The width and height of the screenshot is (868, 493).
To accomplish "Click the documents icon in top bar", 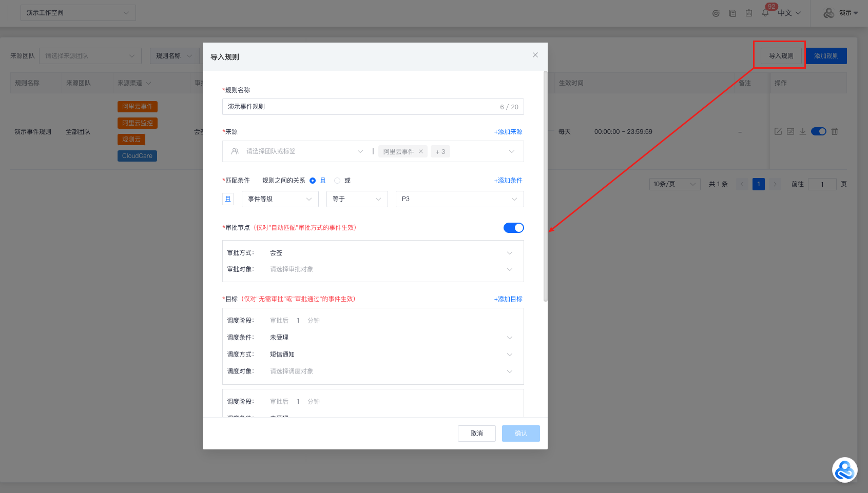I will [x=732, y=13].
